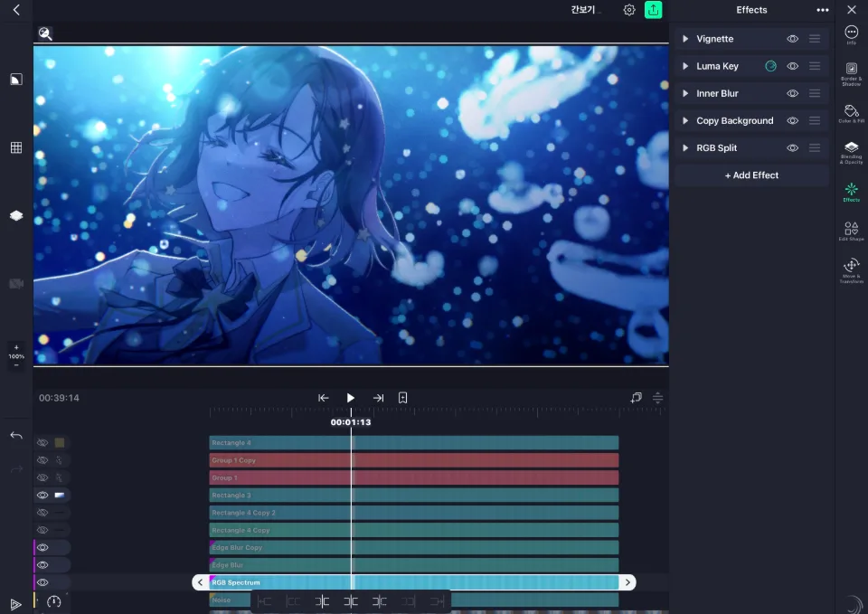Click the outlined play triangle bottom-left
The image size is (868, 614).
tap(16, 605)
